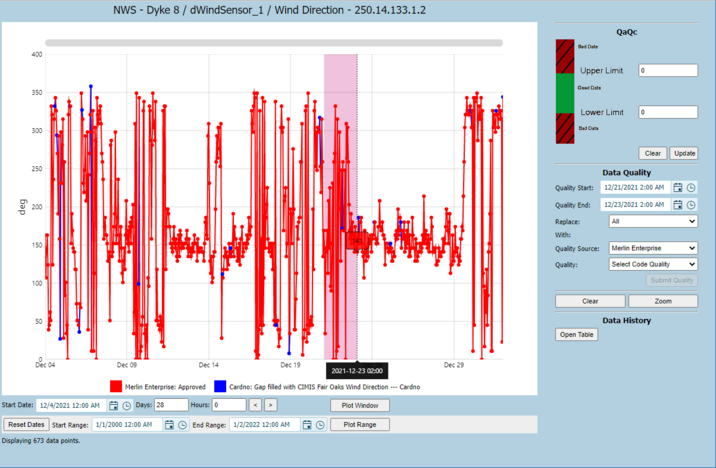716x468 pixels.
Task: Open clock picker for Quality End
Action: [691, 205]
